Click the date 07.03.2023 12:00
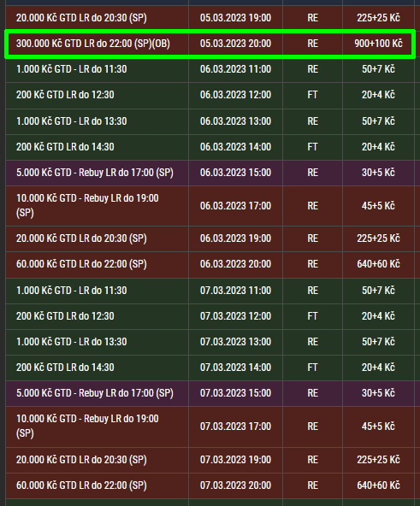The width and height of the screenshot is (420, 506). coord(235,316)
